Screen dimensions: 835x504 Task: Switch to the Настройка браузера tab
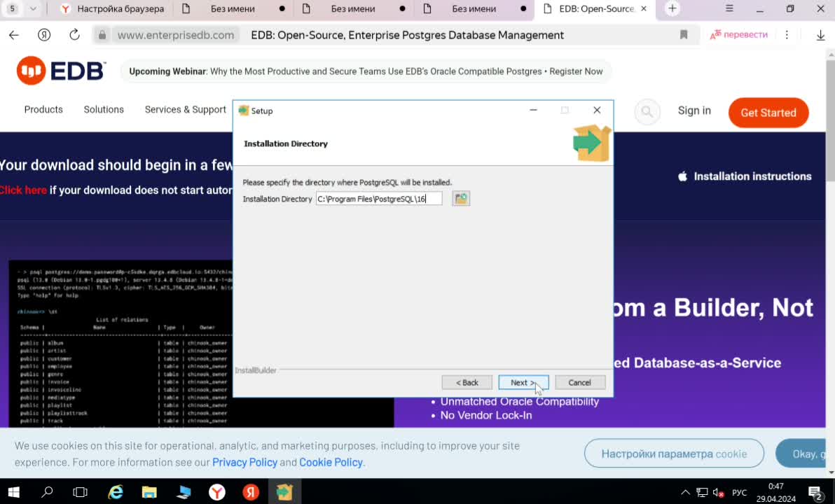point(113,8)
